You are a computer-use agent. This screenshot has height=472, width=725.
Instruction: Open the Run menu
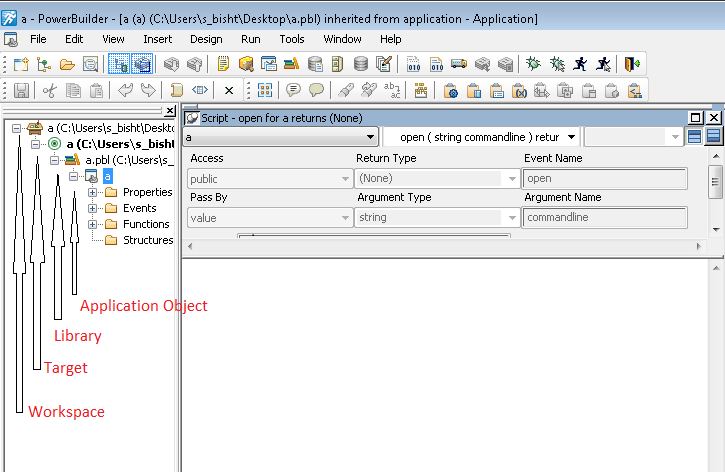[x=251, y=39]
